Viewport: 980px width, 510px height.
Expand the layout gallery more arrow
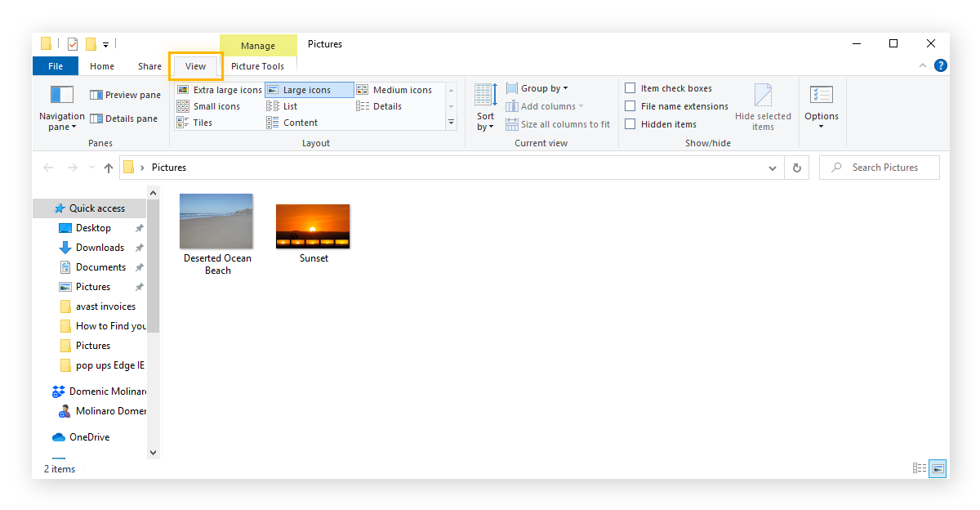451,123
